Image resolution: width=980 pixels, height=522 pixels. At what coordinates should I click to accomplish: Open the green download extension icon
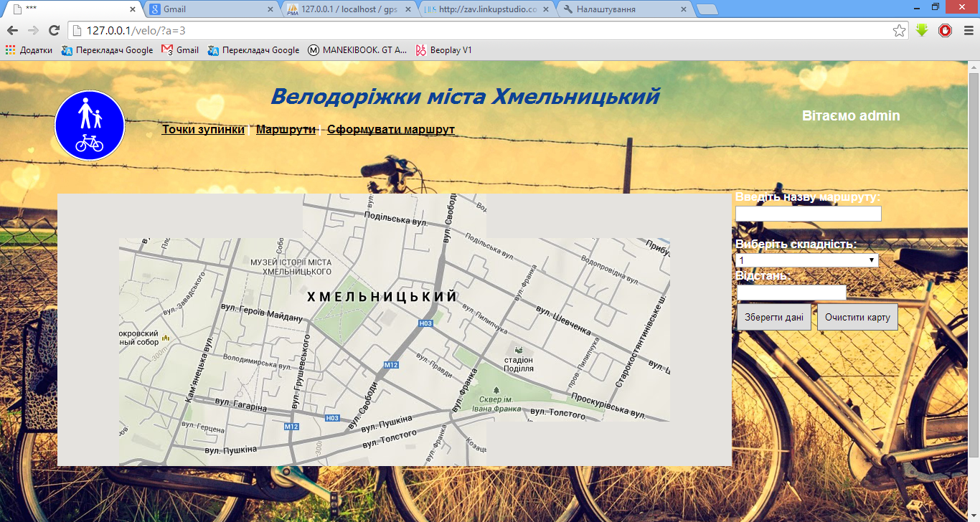[x=923, y=30]
